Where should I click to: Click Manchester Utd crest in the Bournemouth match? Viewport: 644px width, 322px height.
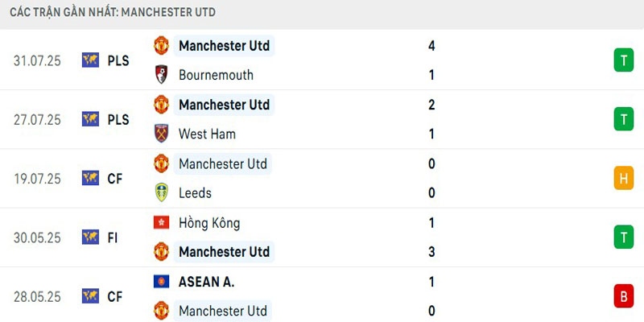coord(161,45)
